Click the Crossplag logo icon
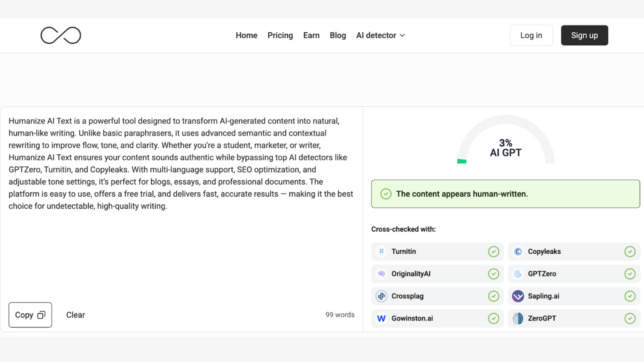644x362 pixels. [381, 296]
